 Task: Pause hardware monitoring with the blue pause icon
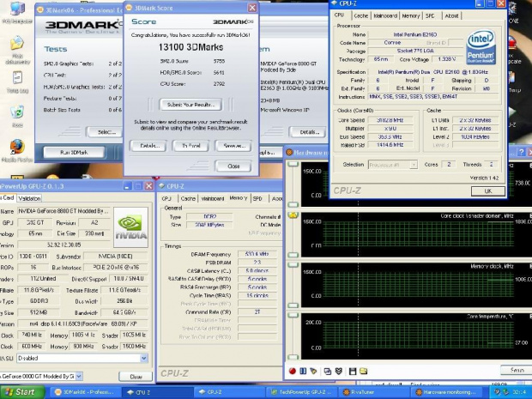coord(303,371)
